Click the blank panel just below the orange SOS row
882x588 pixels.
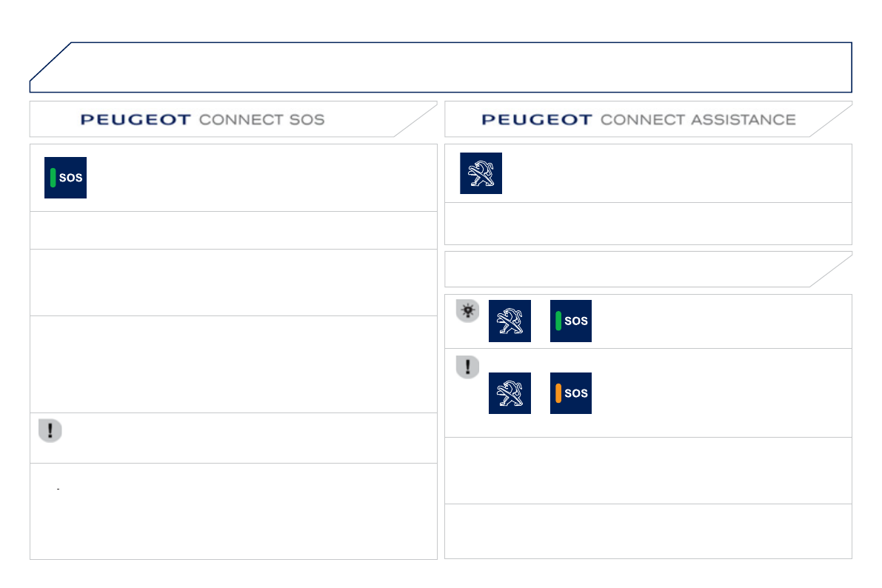(648, 470)
